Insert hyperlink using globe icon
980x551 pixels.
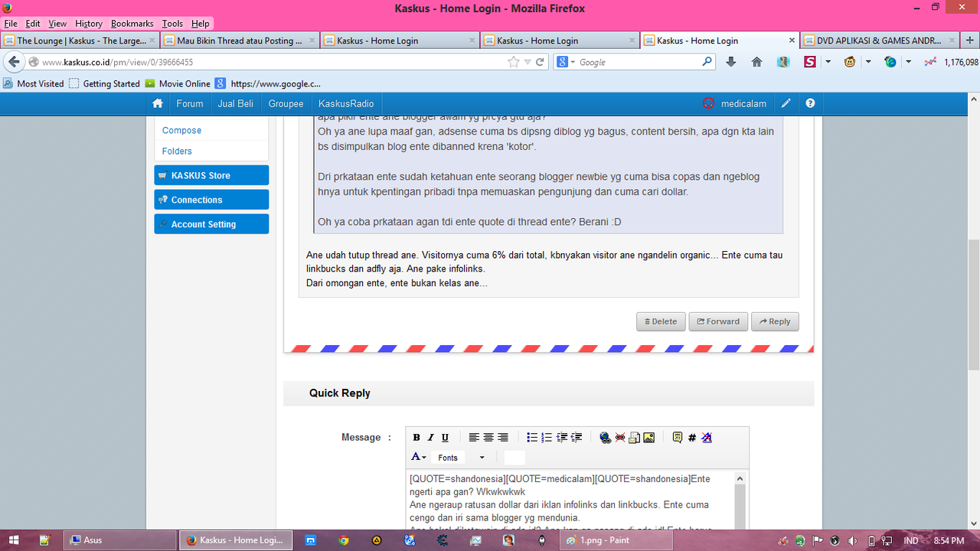[606, 438]
